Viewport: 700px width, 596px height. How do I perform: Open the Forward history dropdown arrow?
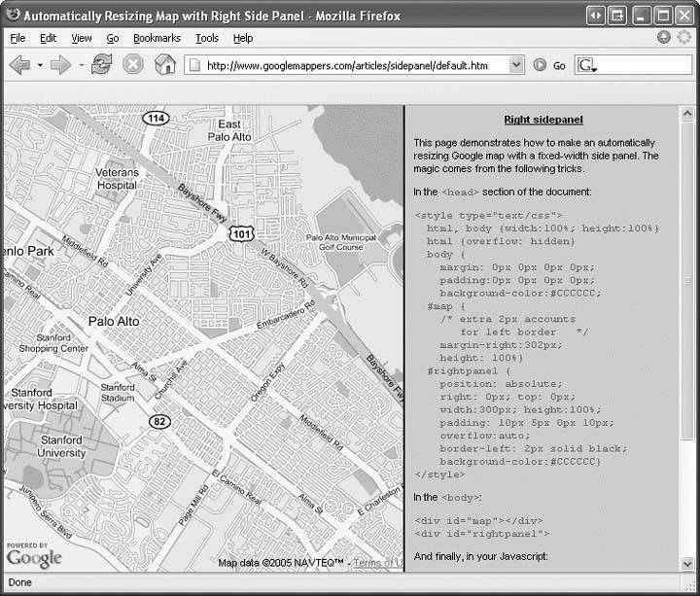tap(81, 66)
